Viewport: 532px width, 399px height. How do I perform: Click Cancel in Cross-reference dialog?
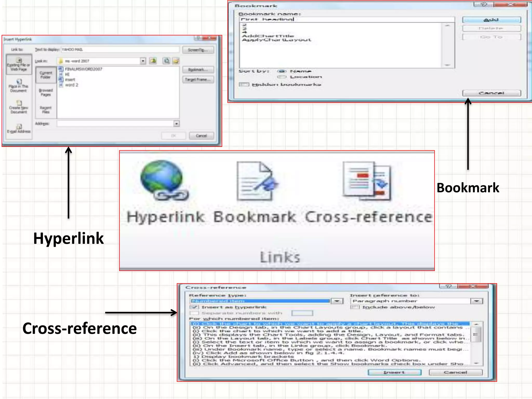[456, 372]
